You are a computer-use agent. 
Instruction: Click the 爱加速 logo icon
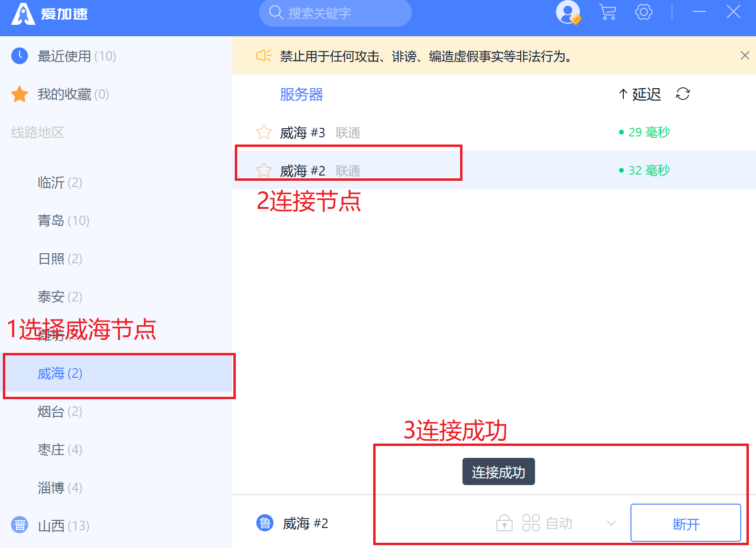pyautogui.click(x=23, y=13)
